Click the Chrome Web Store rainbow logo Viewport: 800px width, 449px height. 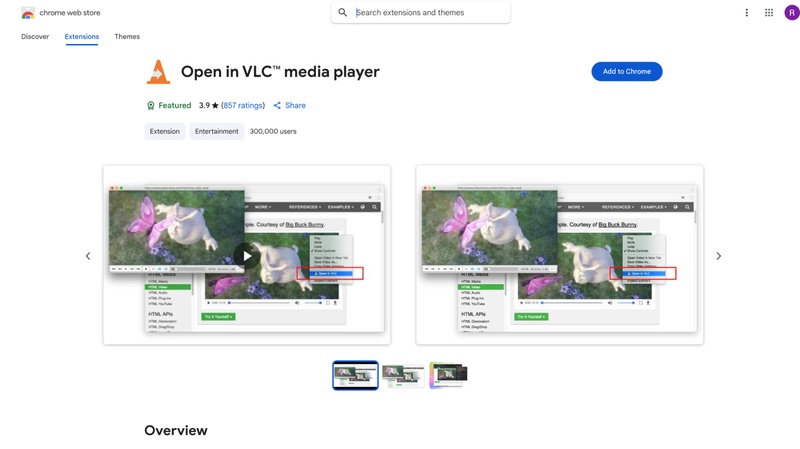[28, 13]
